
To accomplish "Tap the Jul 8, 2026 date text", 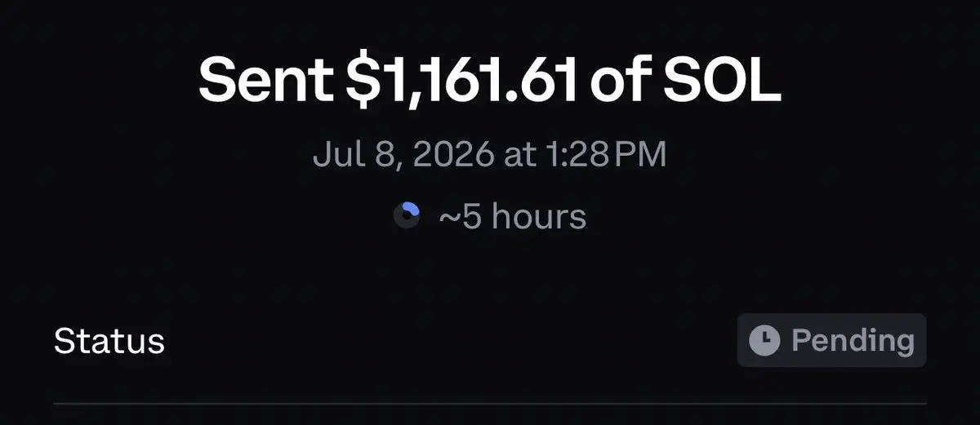I will (x=403, y=155).
